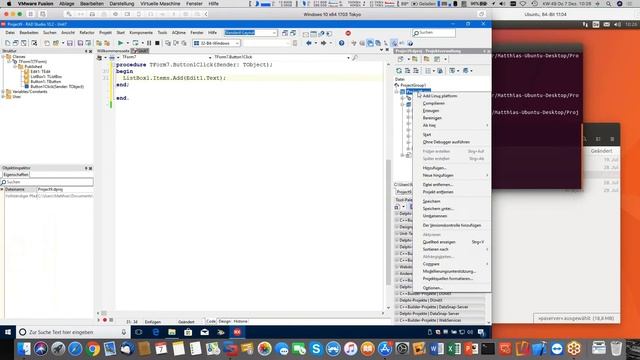Open the Komponente menu
The width and height of the screenshot is (640, 360).
click(x=141, y=33)
